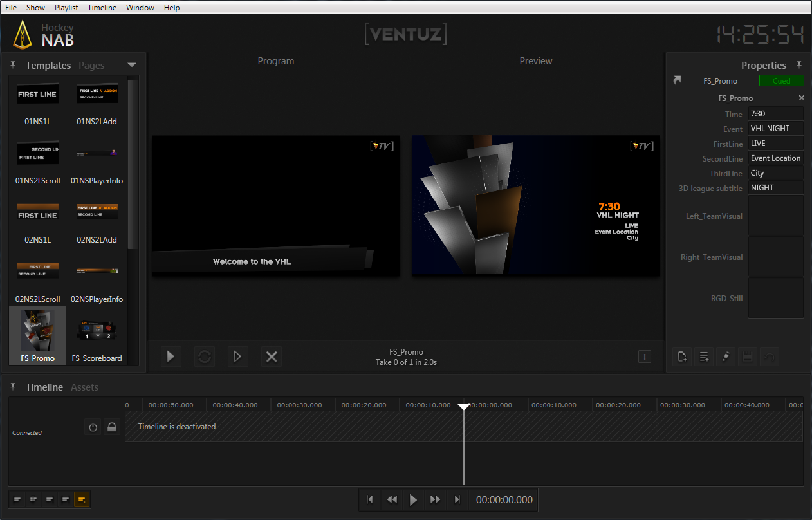The height and width of the screenshot is (520, 812).
Task: Click the exclamation mark warning icon
Action: point(645,357)
